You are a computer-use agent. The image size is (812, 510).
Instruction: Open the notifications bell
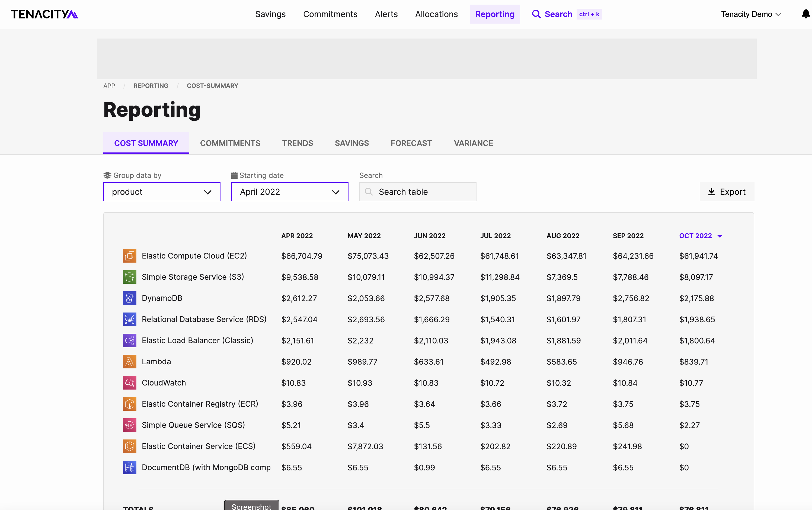[805, 14]
